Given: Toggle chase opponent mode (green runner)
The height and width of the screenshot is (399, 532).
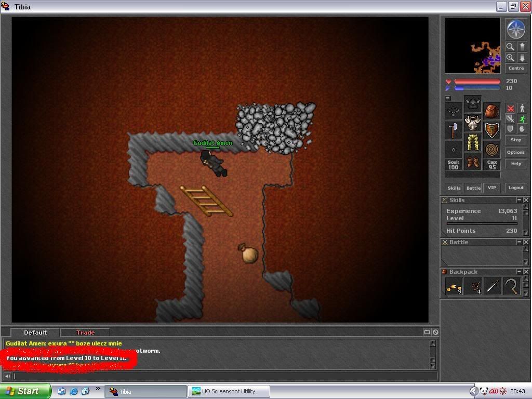Looking at the screenshot, I should pos(522,119).
